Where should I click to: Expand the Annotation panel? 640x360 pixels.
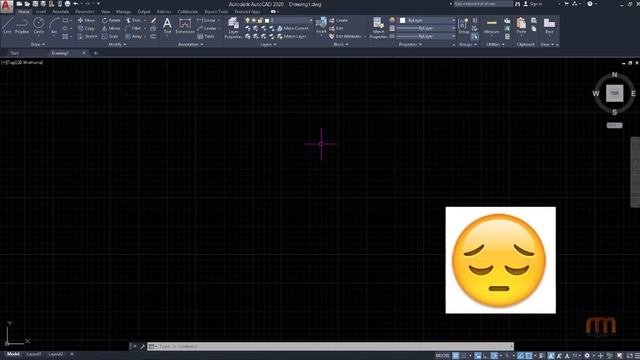coord(190,44)
